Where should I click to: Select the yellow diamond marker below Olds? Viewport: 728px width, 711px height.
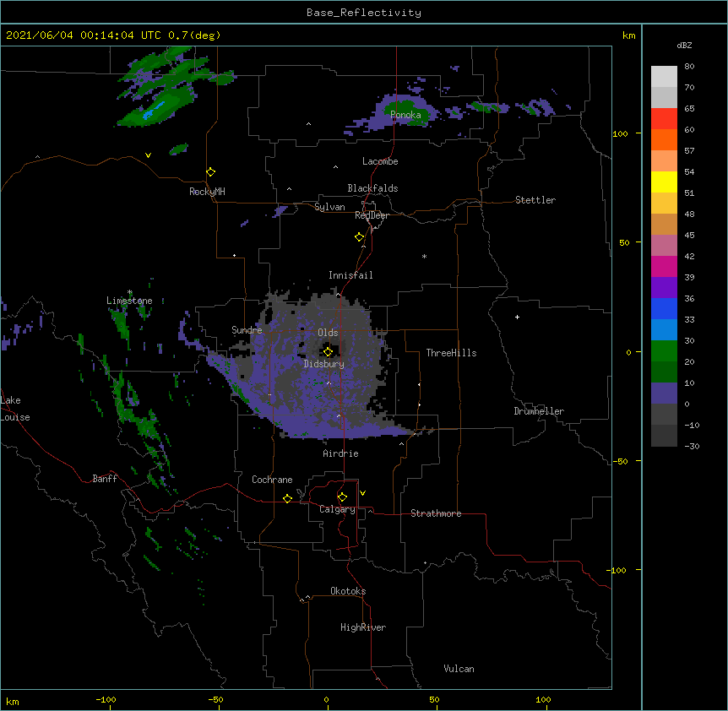(328, 351)
